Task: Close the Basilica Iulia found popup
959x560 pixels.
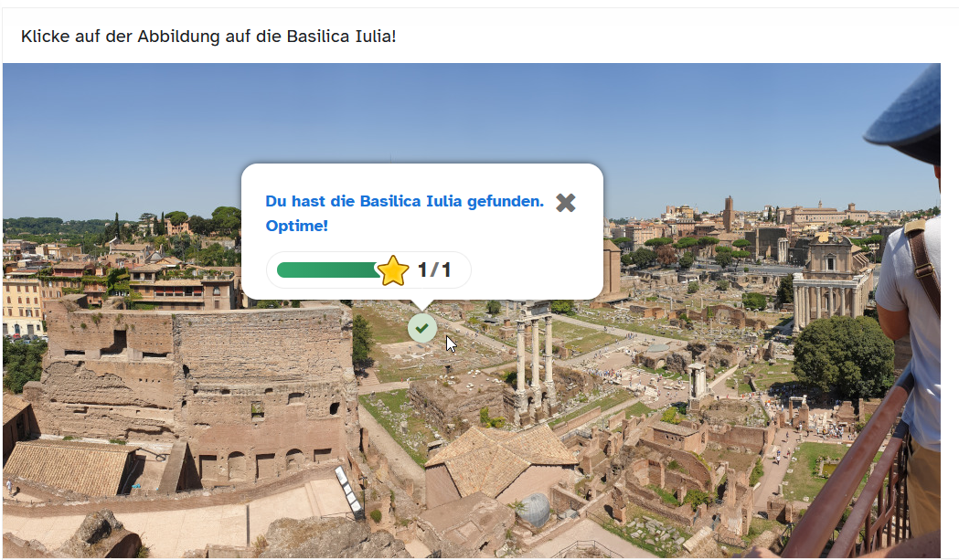Action: tap(566, 203)
